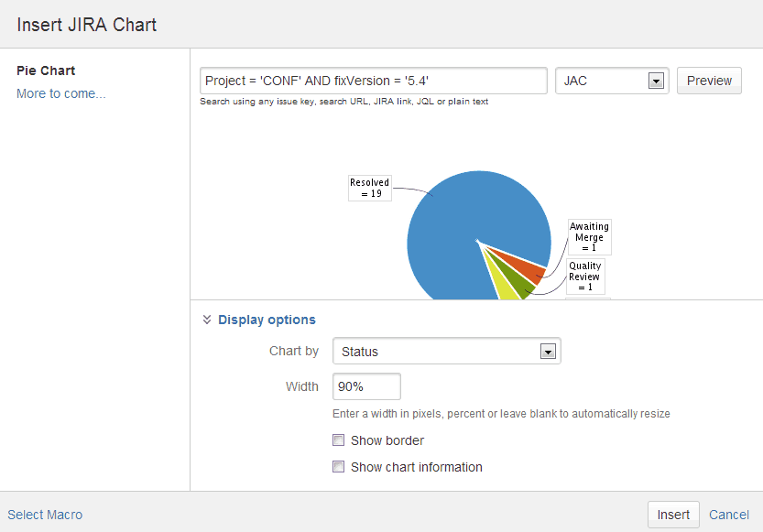763x532 pixels.
Task: Open the "More to come..." link
Action: point(60,93)
